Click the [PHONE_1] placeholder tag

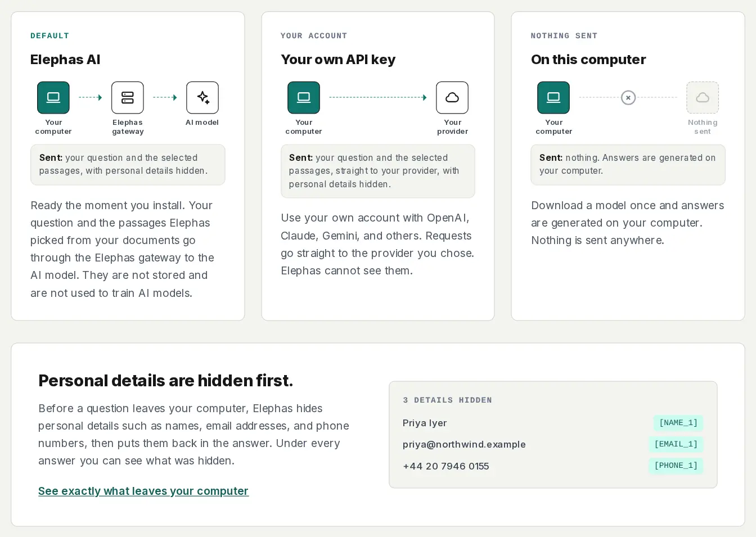tap(676, 466)
